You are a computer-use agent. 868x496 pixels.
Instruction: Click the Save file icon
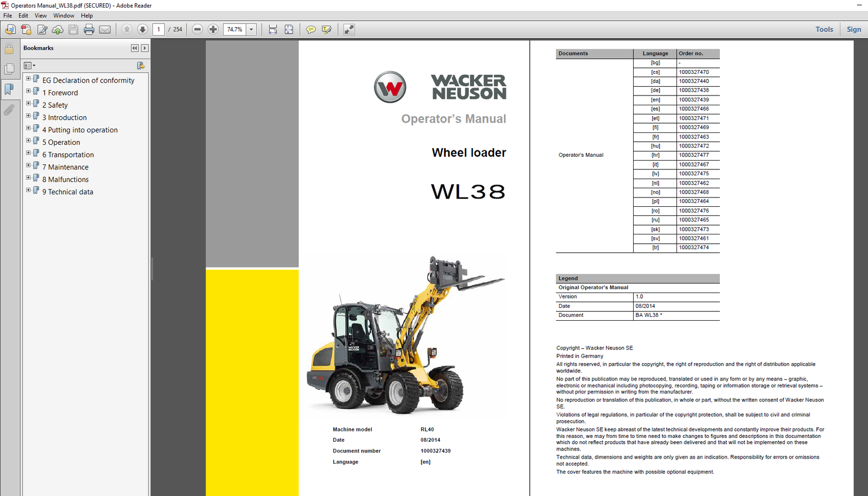(73, 29)
